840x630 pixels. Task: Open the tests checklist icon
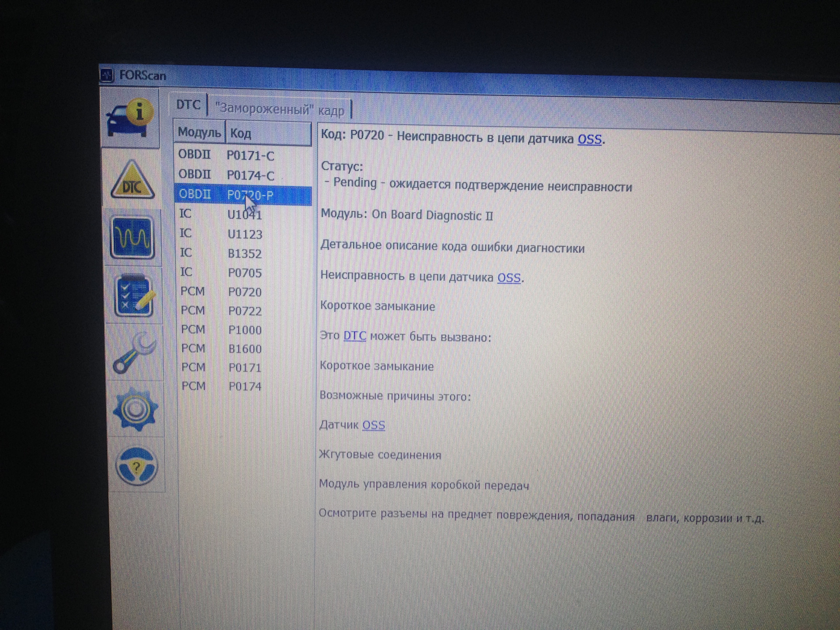[x=134, y=295]
